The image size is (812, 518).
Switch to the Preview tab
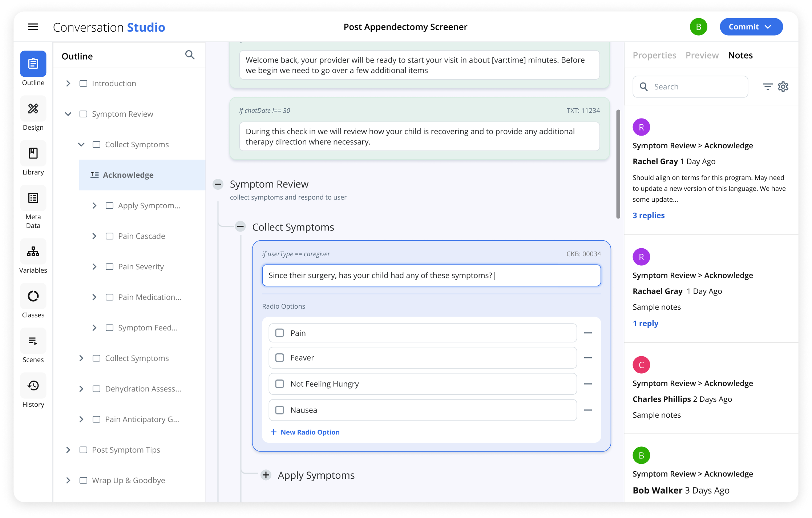pyautogui.click(x=702, y=55)
